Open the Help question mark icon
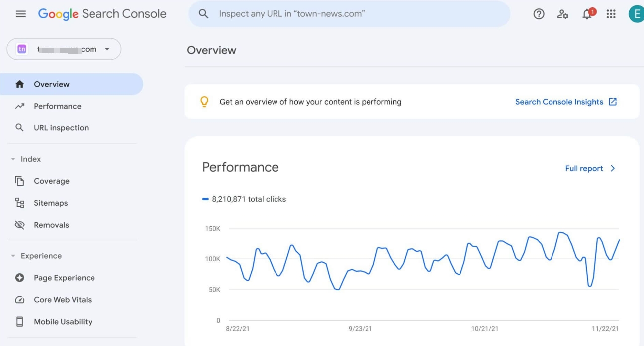This screenshot has height=346, width=644. click(x=539, y=14)
